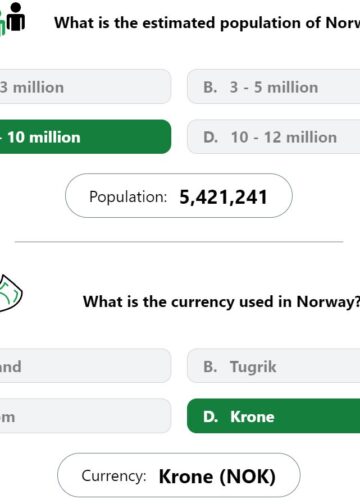This screenshot has width=360, height=504.
Task: Click the Population: 5,421,241 result pill
Action: tap(179, 196)
